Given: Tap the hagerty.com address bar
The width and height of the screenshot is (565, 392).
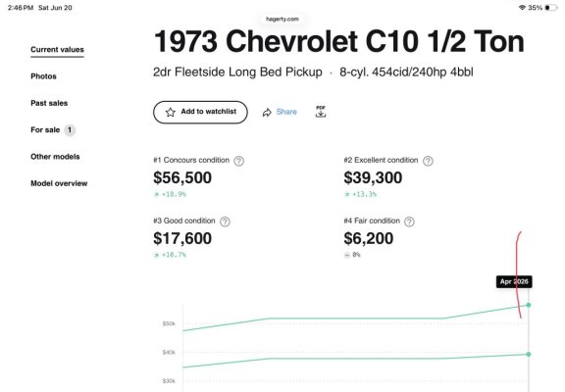Looking at the screenshot, I should pos(282,19).
